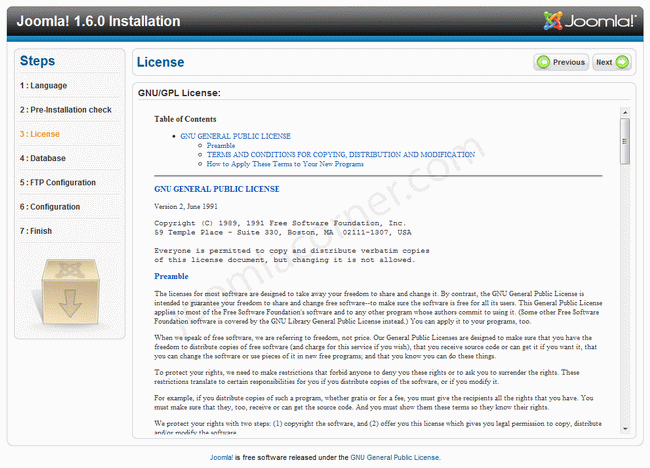Click the 'Steps' sidebar heading
The height and width of the screenshot is (468, 650).
(37, 61)
